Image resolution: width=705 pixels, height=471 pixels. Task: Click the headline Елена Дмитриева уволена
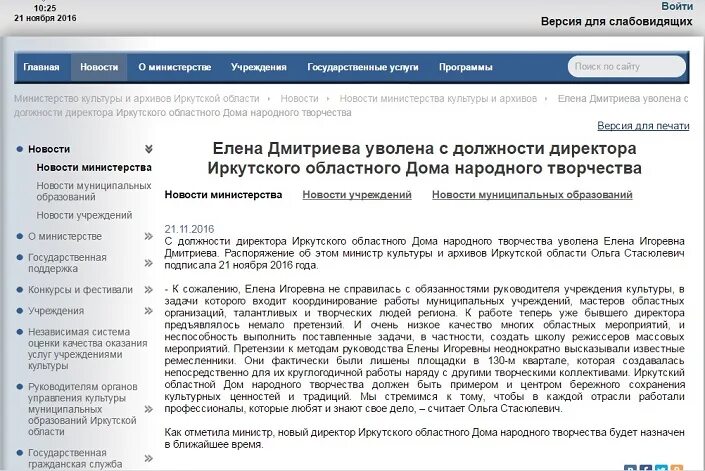pos(424,158)
